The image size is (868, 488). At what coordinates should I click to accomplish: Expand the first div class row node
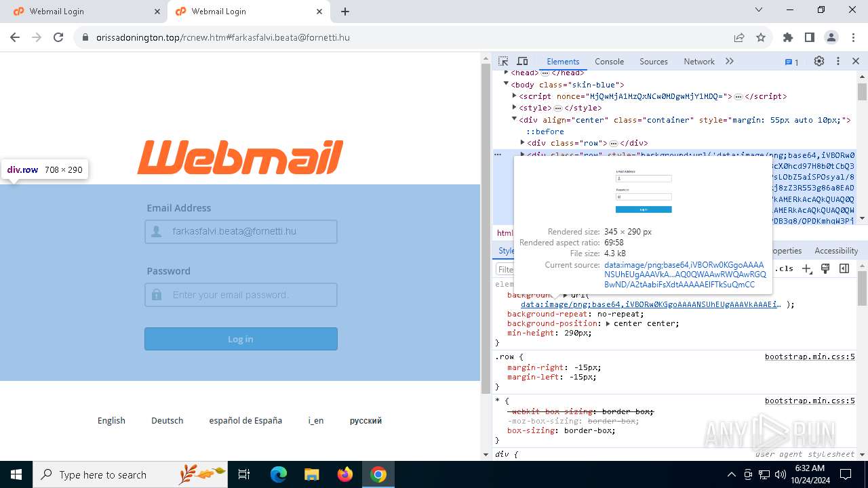point(522,143)
